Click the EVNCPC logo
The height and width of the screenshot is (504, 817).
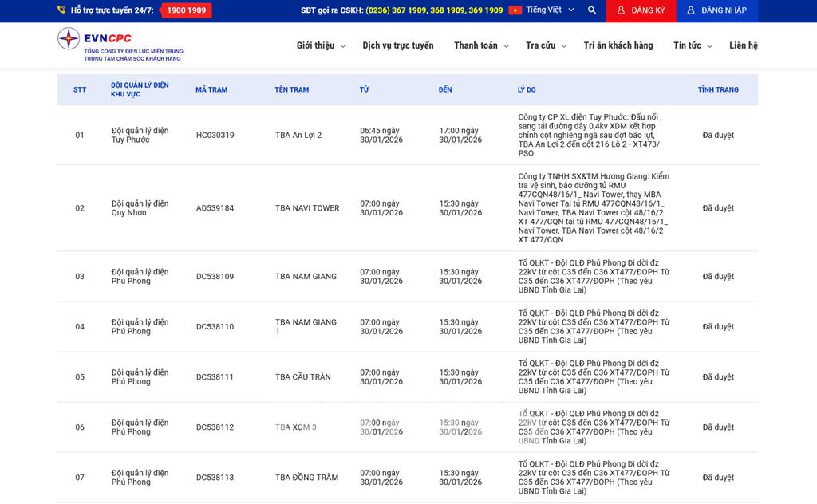click(96, 44)
